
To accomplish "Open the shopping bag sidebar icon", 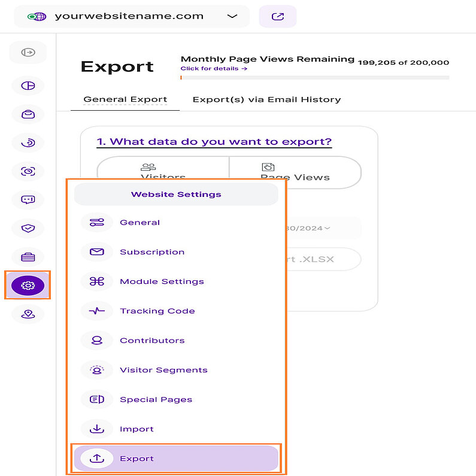I will click(28, 114).
